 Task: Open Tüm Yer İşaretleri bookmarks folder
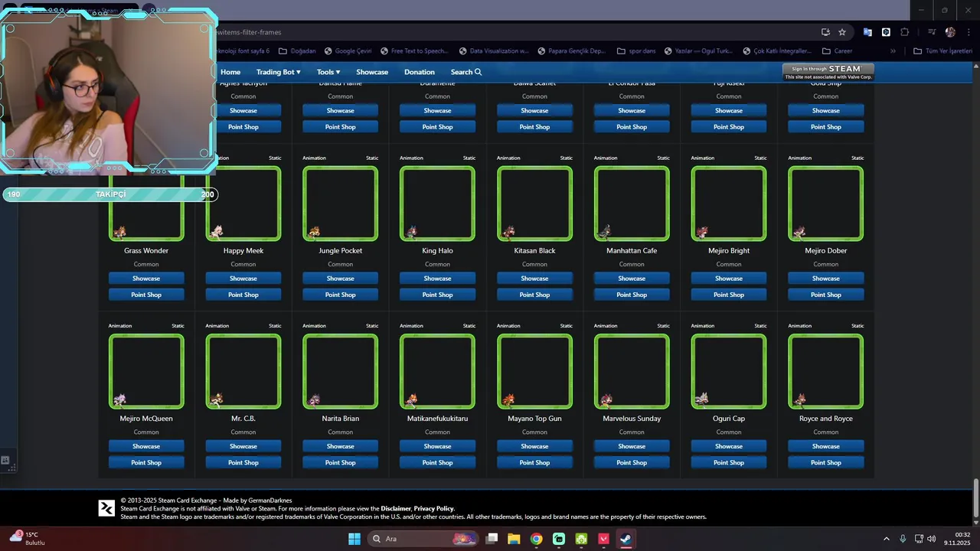coord(942,51)
